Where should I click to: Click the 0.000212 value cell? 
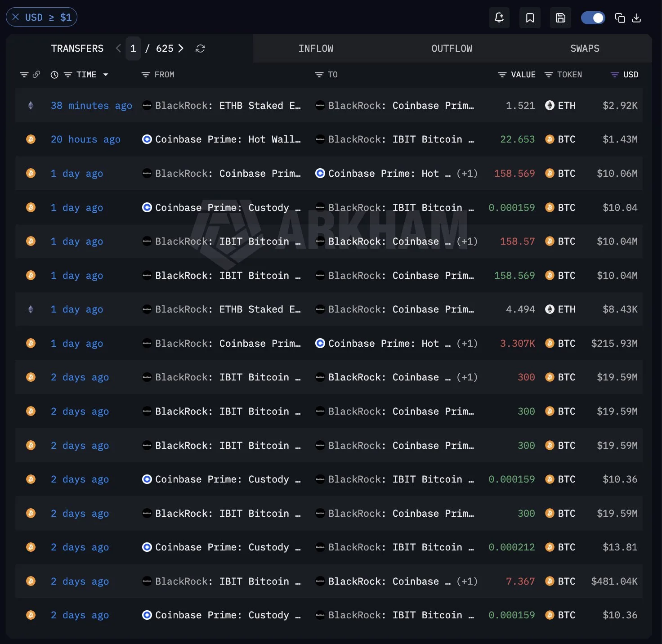coord(512,547)
